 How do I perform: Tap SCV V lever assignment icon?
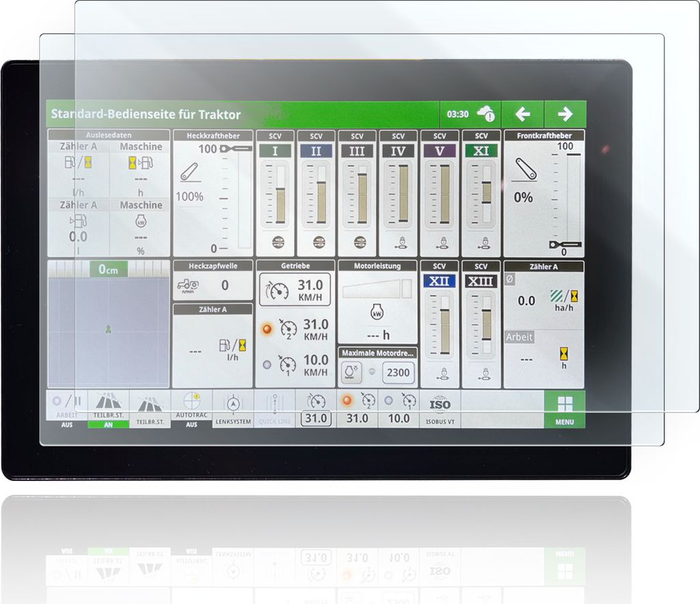[x=443, y=243]
